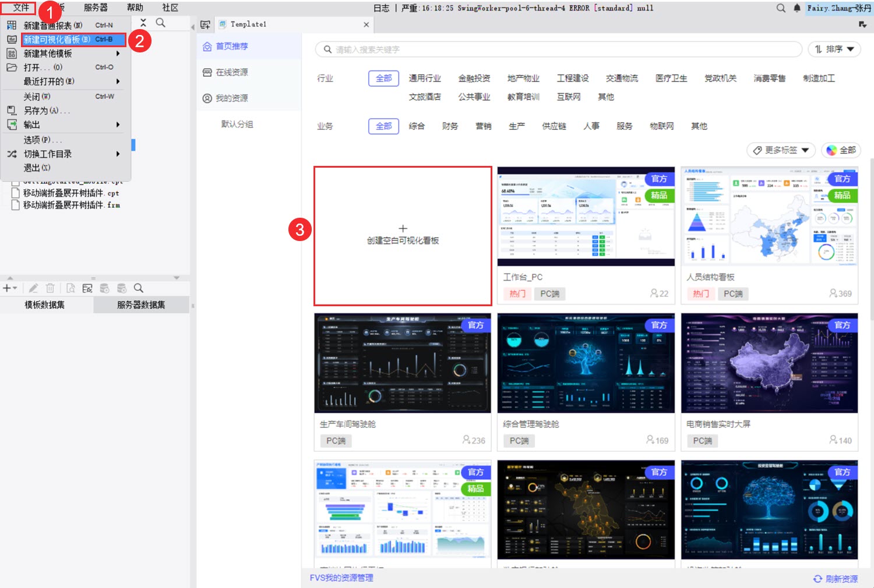
Task: Switch to 服务器数据集 tab
Action: (x=141, y=305)
